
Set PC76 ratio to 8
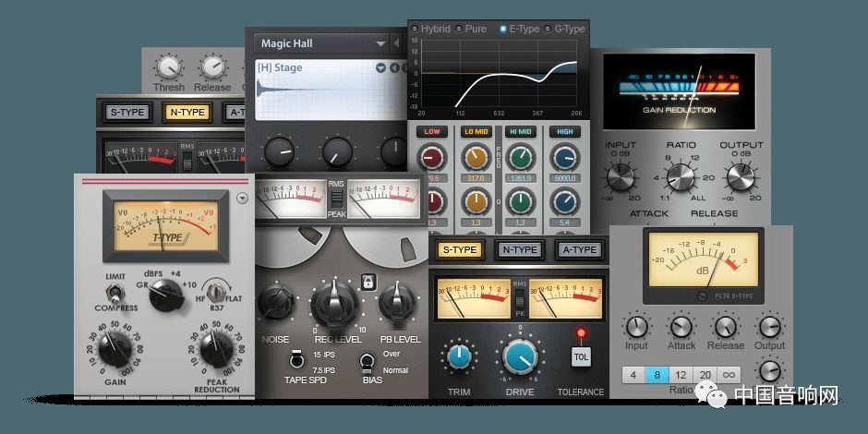pyautogui.click(x=657, y=375)
